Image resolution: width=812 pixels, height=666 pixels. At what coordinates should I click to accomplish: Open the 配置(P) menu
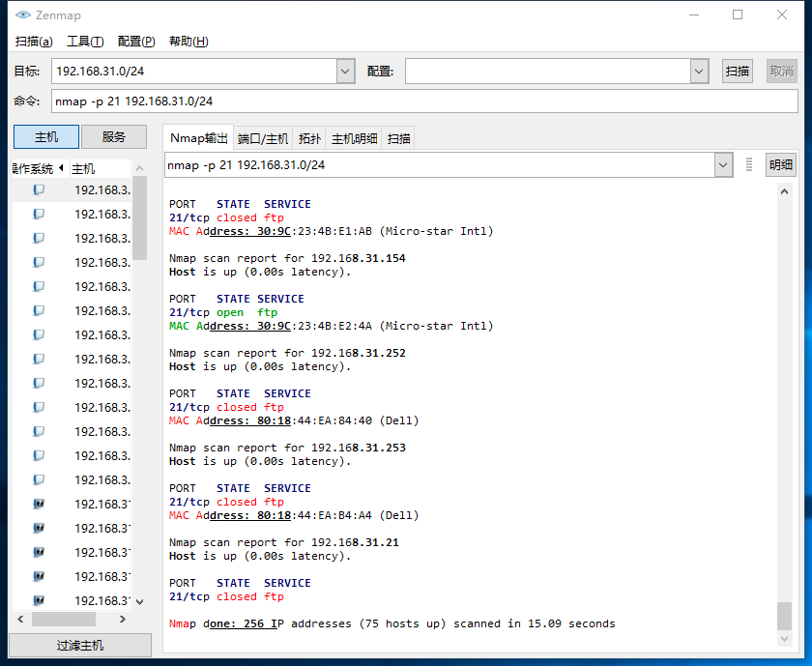(136, 42)
